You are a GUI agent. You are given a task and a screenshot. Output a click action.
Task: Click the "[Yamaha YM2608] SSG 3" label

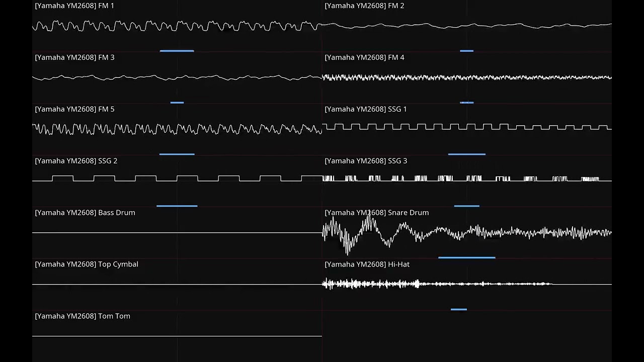(366, 161)
